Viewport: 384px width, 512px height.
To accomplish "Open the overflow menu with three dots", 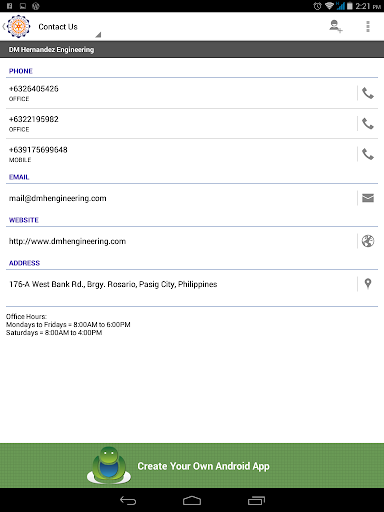I will (368, 26).
